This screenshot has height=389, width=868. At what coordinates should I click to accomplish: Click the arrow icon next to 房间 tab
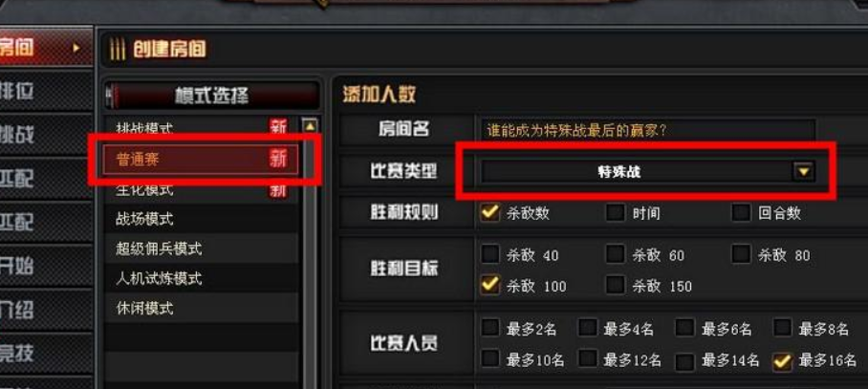(76, 48)
